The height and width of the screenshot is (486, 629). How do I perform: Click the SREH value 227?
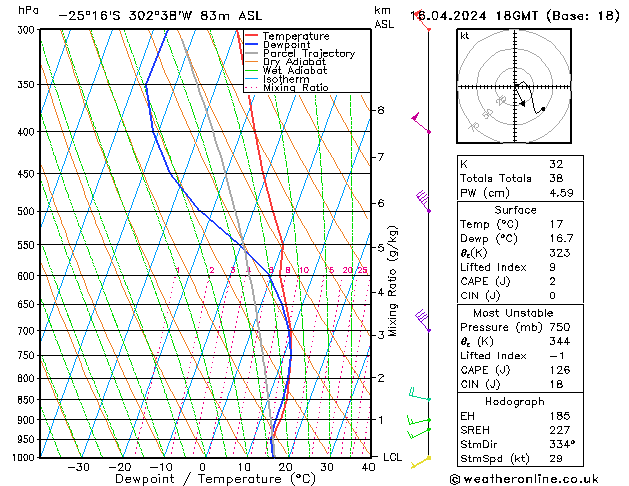(x=560, y=430)
